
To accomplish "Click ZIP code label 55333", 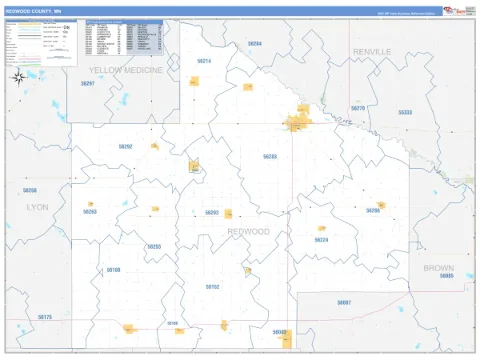I will (x=405, y=112).
